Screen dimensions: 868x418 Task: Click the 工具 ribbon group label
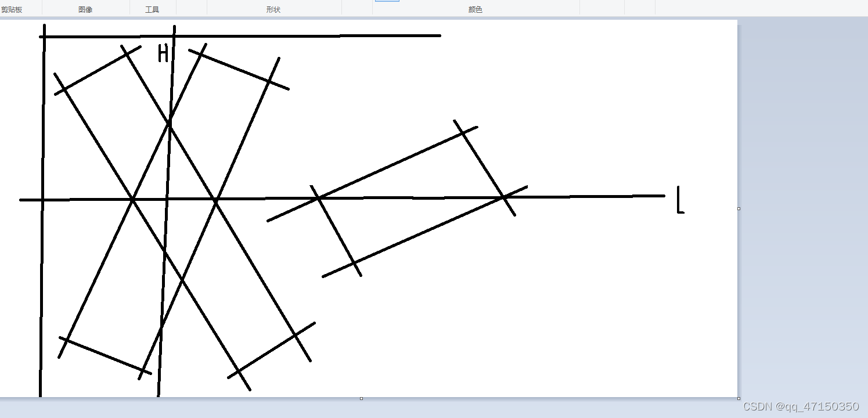pyautogui.click(x=152, y=10)
